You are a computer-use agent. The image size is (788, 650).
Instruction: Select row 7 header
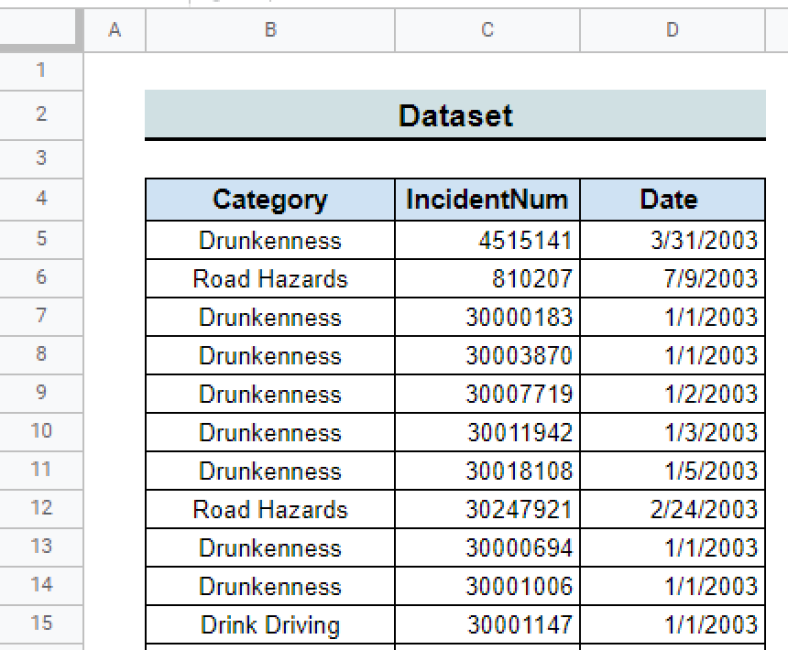(41, 317)
